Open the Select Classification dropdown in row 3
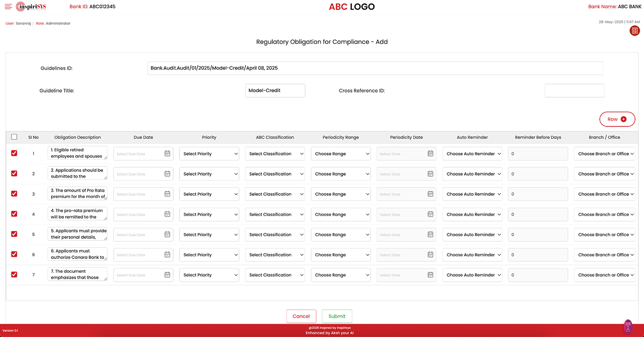The width and height of the screenshot is (644, 337). point(275,194)
